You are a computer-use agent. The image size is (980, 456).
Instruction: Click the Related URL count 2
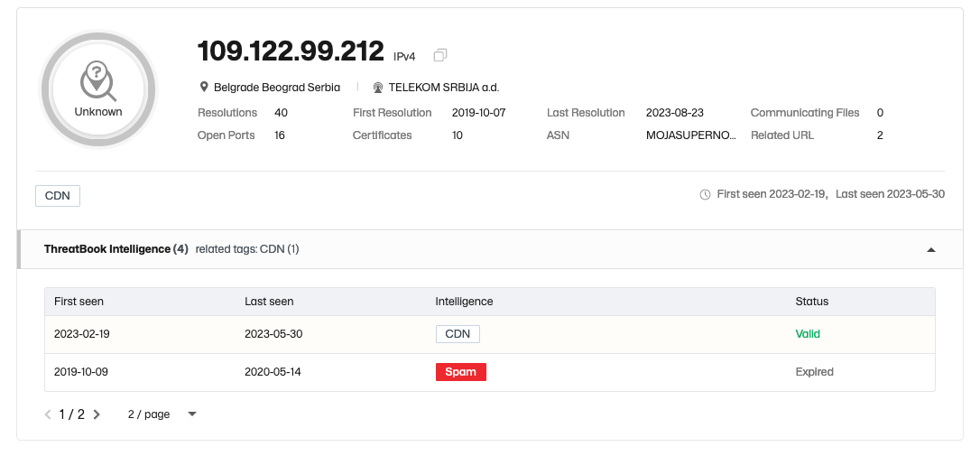(879, 135)
